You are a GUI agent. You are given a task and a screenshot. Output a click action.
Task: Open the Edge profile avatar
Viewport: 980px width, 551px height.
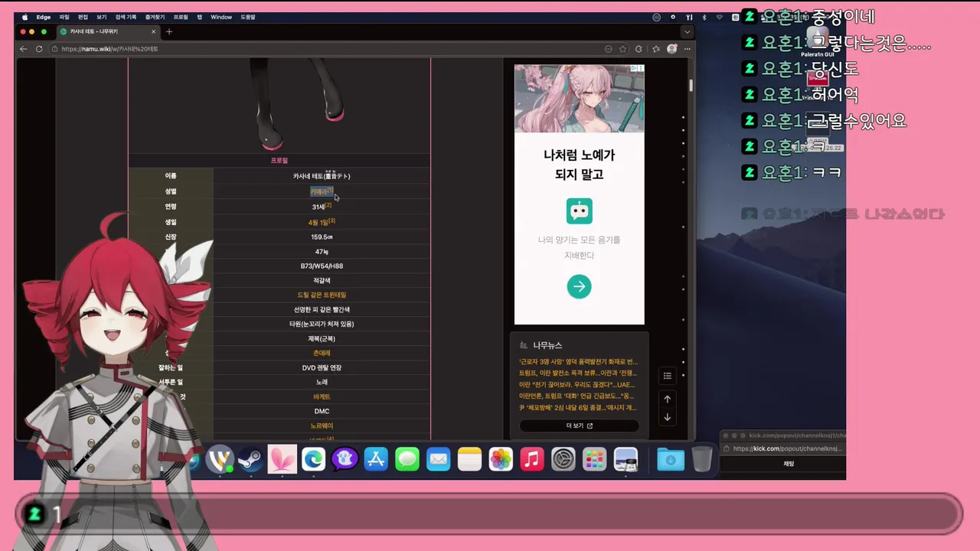click(x=671, y=49)
